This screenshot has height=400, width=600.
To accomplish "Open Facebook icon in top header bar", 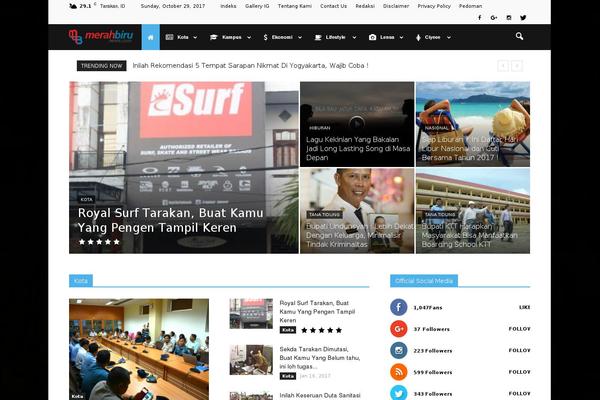I will (479, 18).
